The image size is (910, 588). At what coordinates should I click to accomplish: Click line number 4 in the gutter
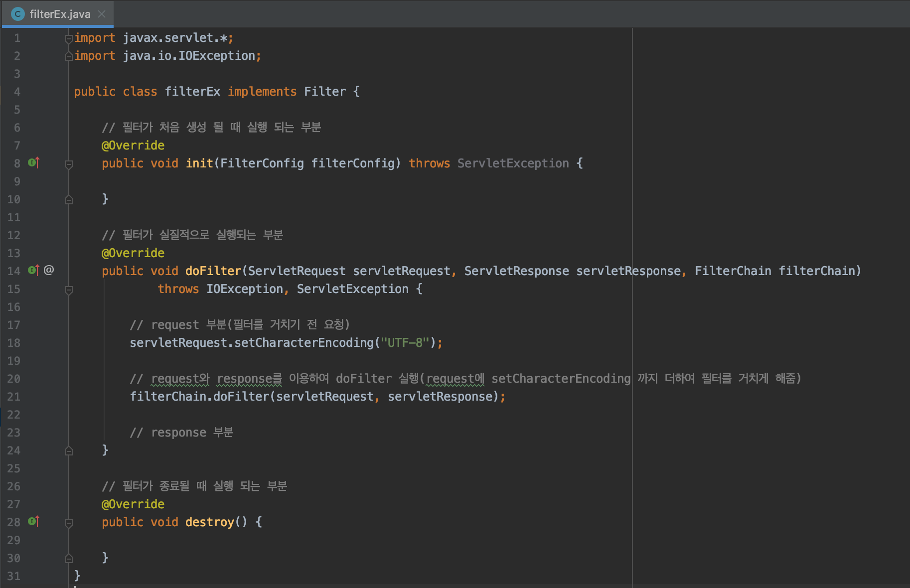pyautogui.click(x=17, y=92)
